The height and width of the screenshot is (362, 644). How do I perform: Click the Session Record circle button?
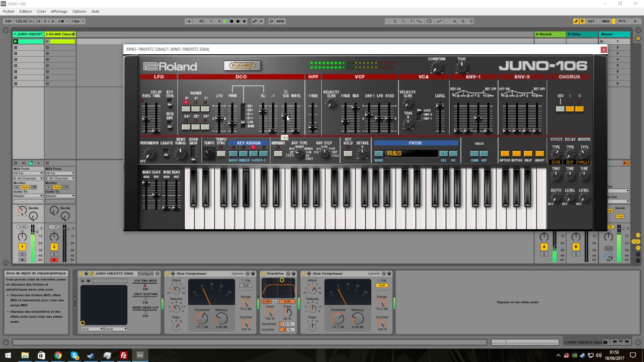[x=272, y=21]
